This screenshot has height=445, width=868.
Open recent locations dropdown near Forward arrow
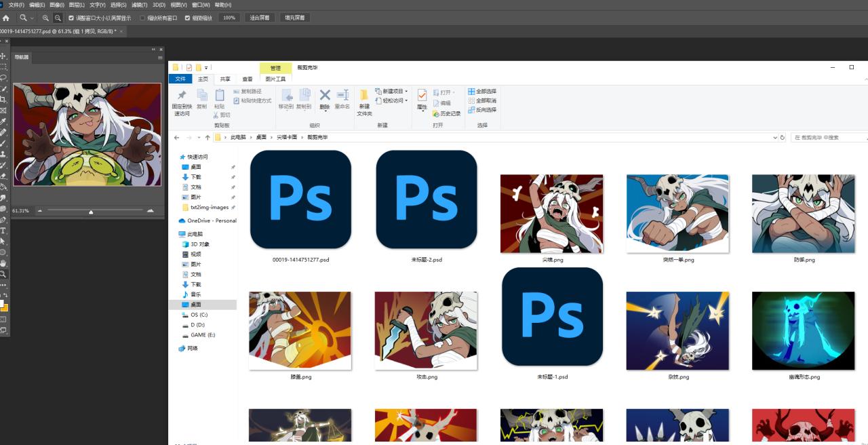pos(198,137)
